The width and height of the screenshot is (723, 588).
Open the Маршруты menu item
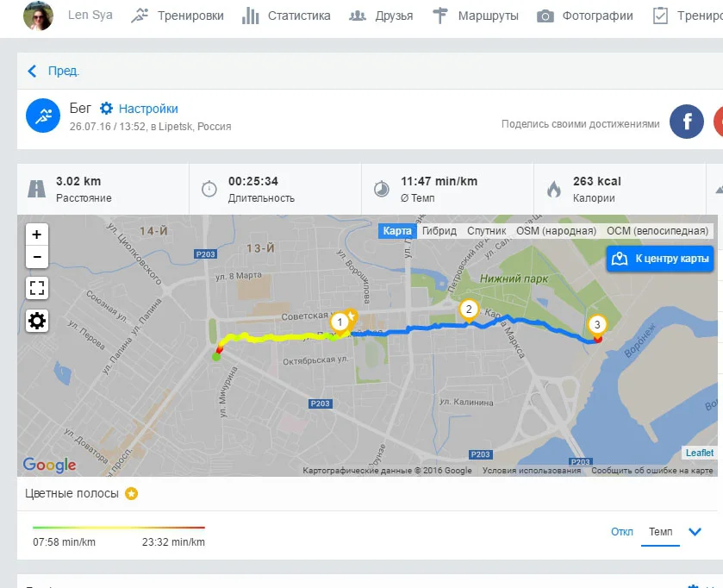coord(488,16)
